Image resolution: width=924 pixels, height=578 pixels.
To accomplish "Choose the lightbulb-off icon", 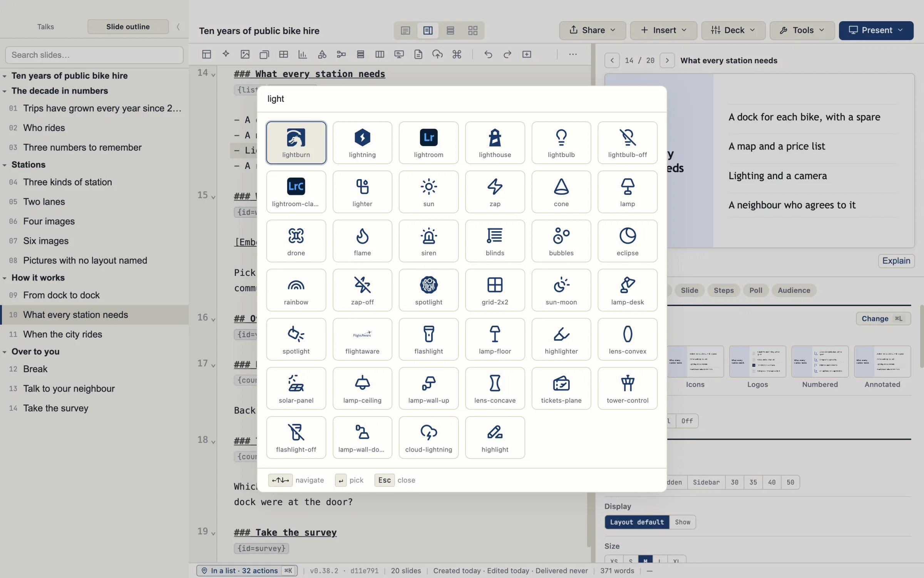I will coord(627,143).
